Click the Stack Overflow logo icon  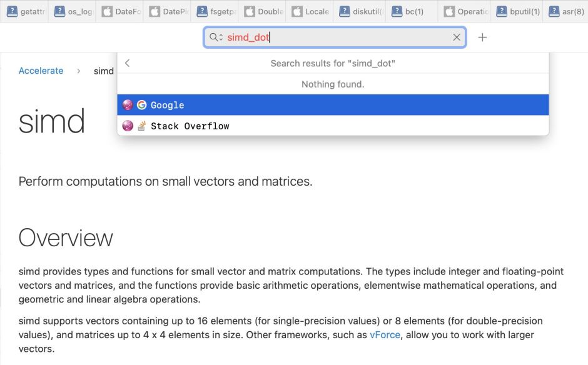(x=142, y=126)
